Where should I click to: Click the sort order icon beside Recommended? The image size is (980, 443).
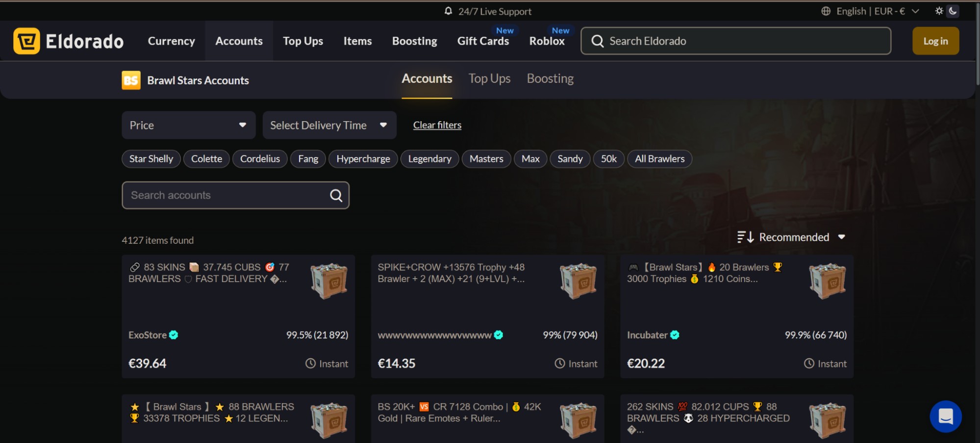click(745, 237)
